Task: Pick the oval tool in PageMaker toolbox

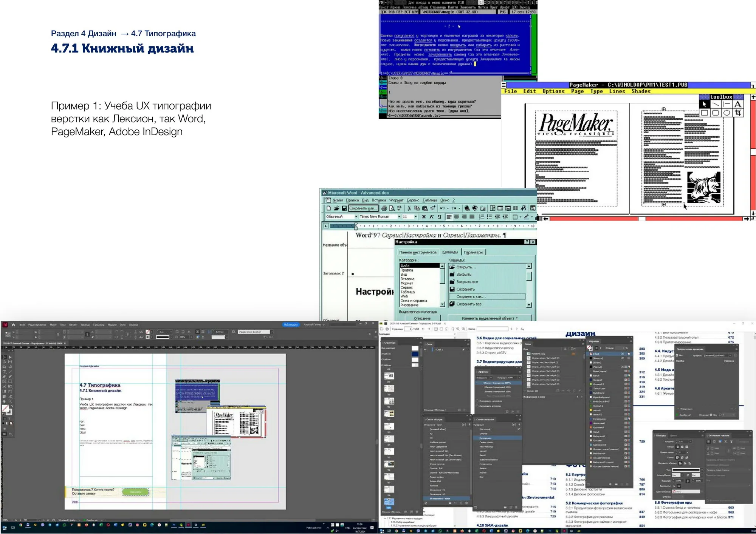Action: click(x=727, y=113)
